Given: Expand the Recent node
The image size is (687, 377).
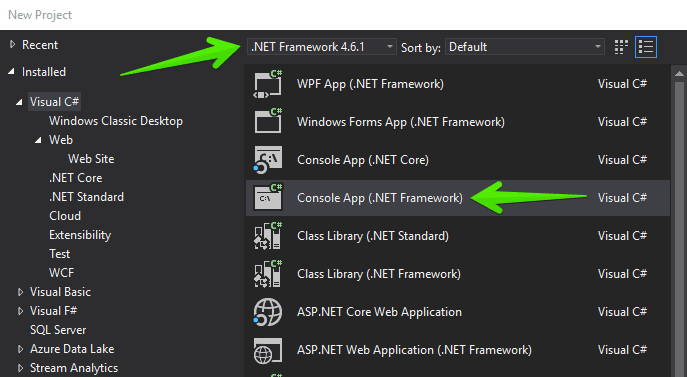Looking at the screenshot, I should point(12,44).
